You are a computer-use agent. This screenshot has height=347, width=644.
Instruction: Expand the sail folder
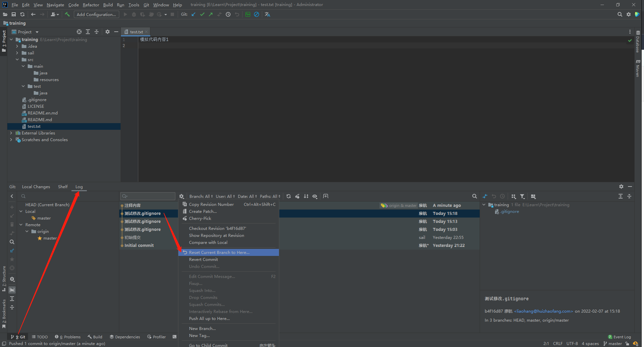[x=17, y=53]
